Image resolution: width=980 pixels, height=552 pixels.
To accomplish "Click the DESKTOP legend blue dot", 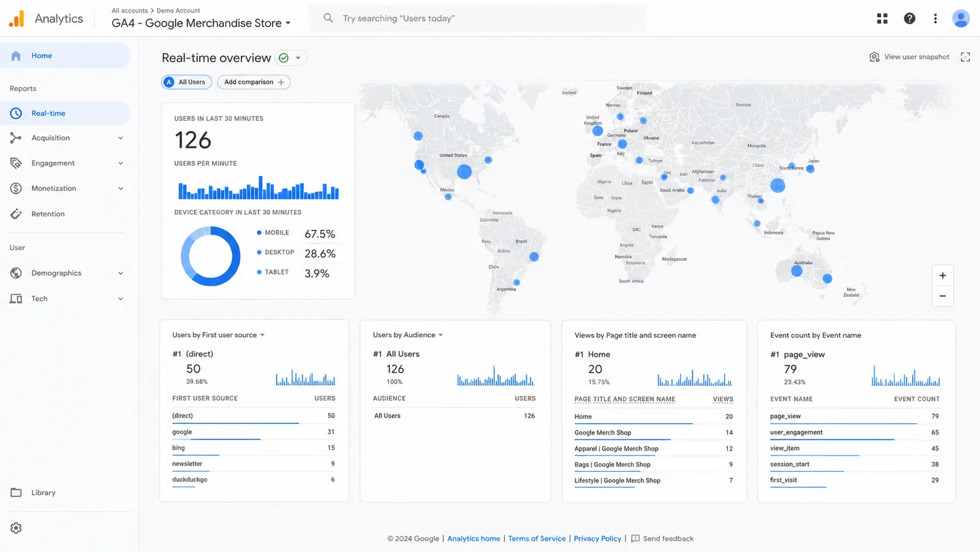I will click(x=259, y=252).
